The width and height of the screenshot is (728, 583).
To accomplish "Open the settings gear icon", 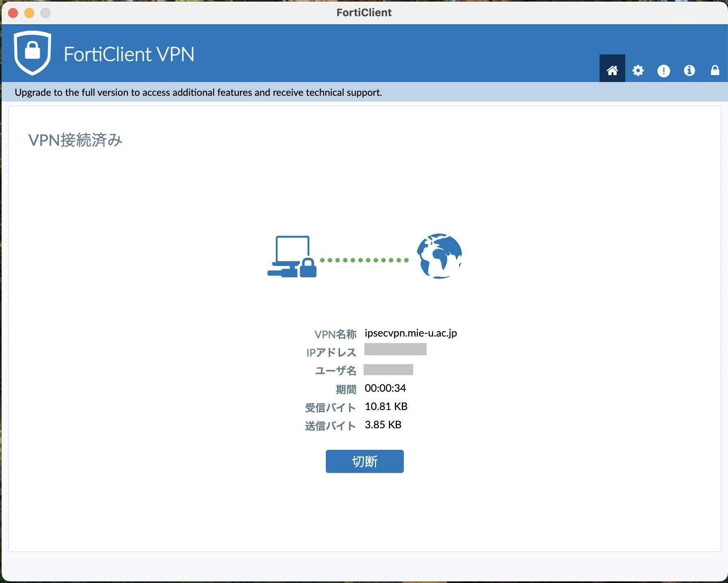I will click(x=638, y=71).
